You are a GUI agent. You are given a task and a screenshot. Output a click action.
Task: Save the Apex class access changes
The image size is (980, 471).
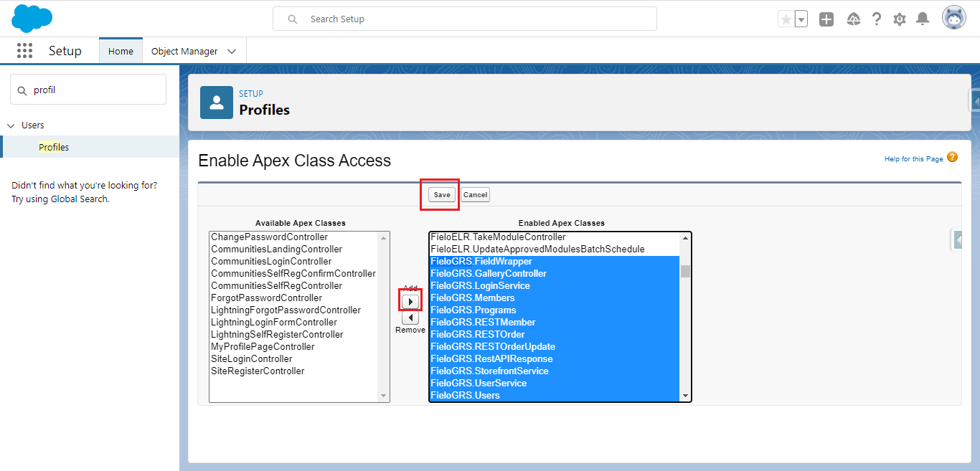click(x=442, y=195)
